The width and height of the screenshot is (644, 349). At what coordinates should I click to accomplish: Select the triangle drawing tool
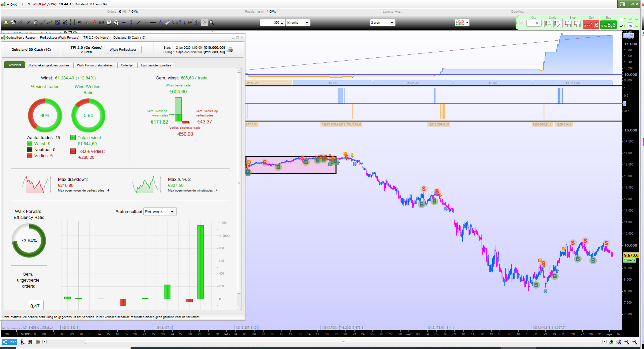point(160,23)
